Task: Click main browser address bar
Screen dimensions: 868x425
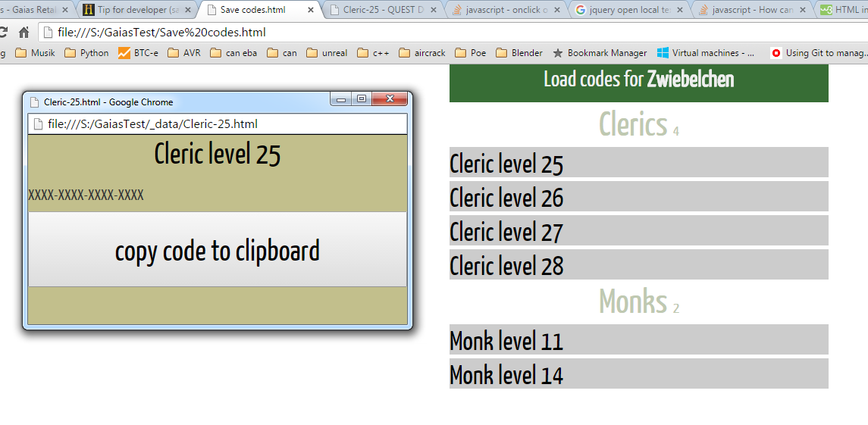Action: tap(453, 32)
